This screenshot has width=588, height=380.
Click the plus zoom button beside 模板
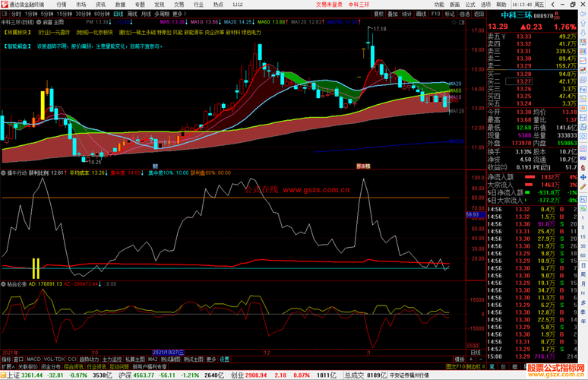pyautogui.click(x=471, y=359)
